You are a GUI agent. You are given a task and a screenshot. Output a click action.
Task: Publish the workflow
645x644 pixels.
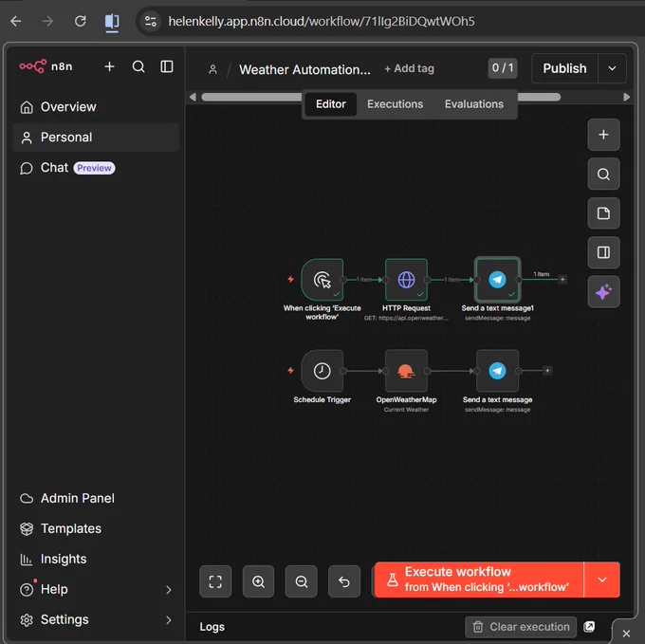tap(564, 68)
